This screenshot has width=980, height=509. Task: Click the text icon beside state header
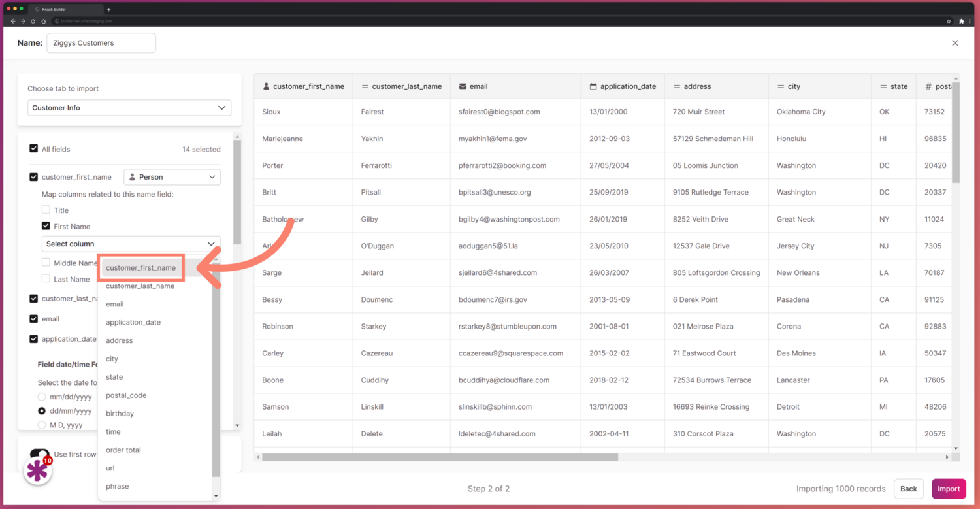pos(883,86)
